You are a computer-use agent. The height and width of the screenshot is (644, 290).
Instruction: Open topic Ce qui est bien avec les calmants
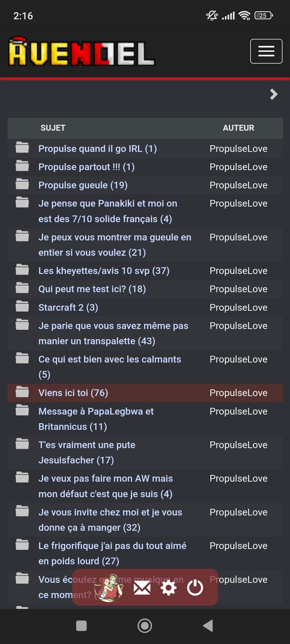coord(110,367)
